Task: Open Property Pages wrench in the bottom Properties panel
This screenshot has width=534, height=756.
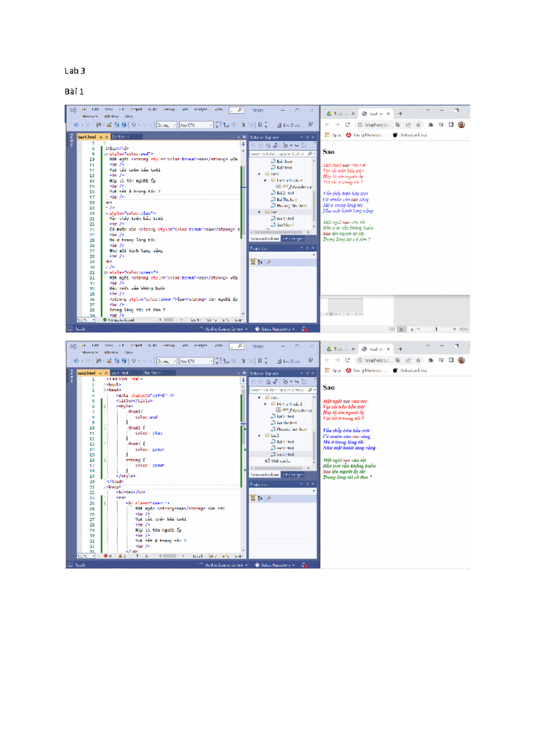Action: 269,498
